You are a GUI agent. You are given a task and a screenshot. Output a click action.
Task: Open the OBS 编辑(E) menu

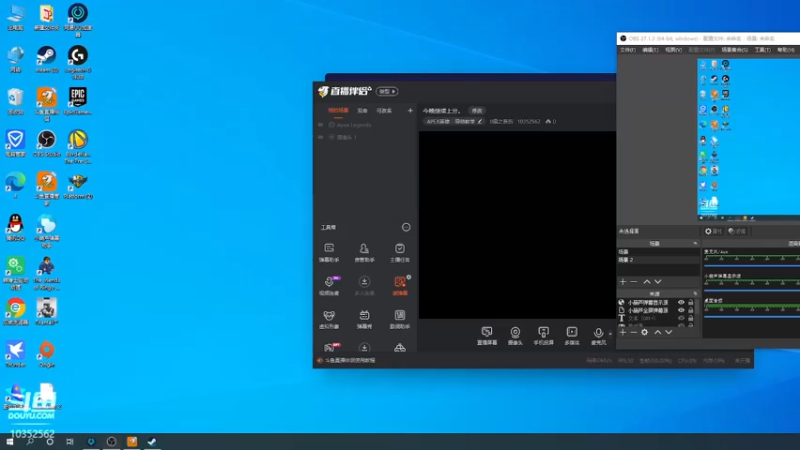click(650, 50)
